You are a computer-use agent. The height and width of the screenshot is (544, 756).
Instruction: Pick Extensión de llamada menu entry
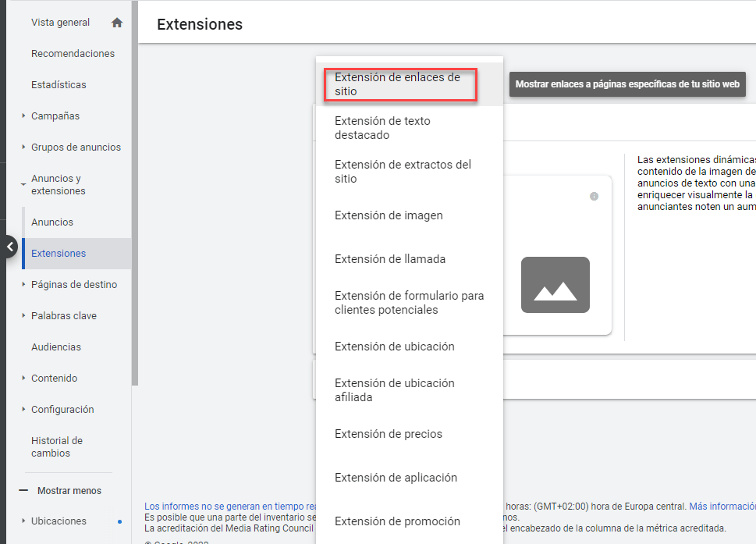point(390,259)
